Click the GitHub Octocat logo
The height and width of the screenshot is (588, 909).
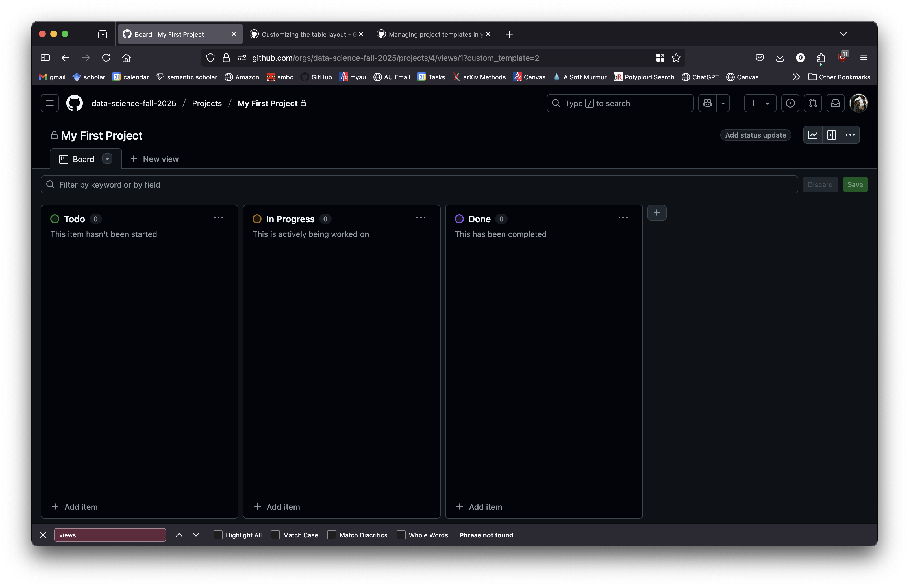point(75,103)
